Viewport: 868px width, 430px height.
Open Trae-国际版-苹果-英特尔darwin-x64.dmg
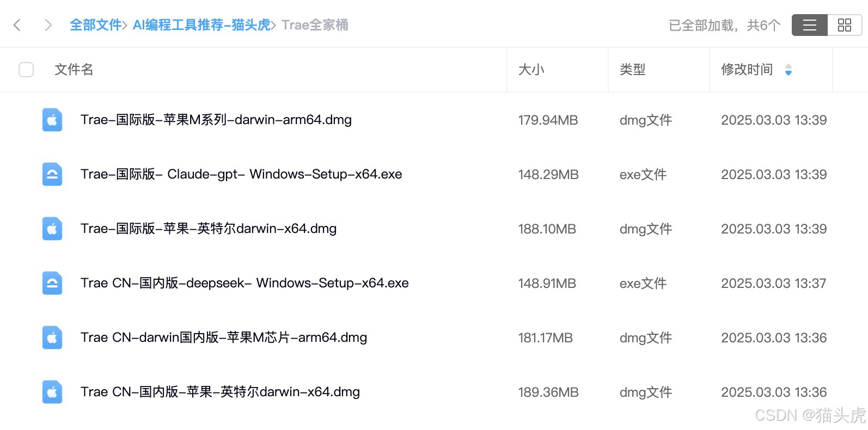pos(209,229)
